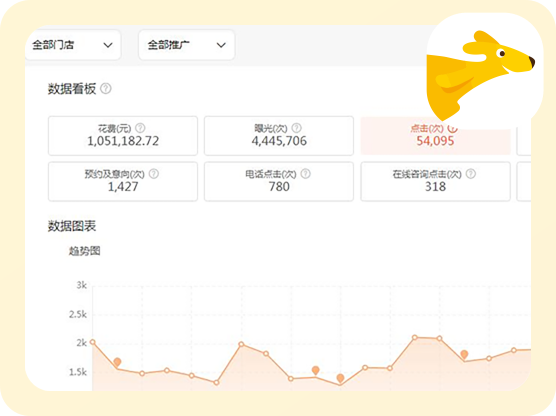This screenshot has width=556, height=416.
Task: Open the 全部门店 store dropdown
Action: coord(73,45)
